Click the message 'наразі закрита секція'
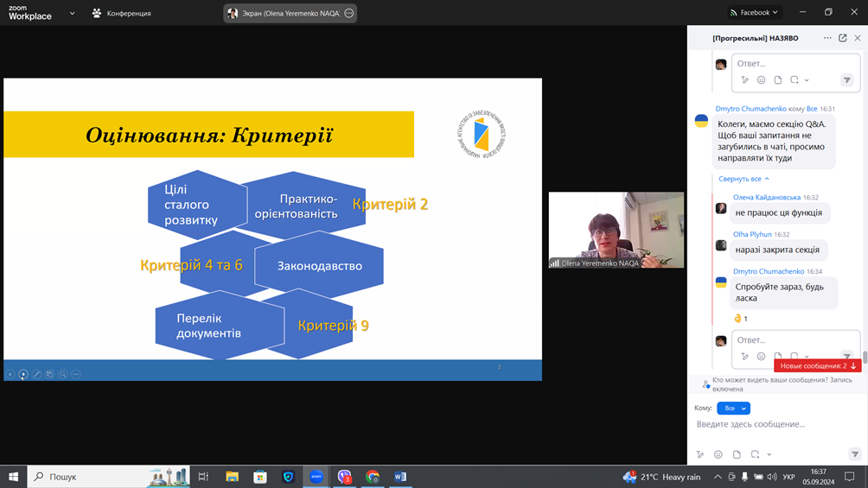 777,250
